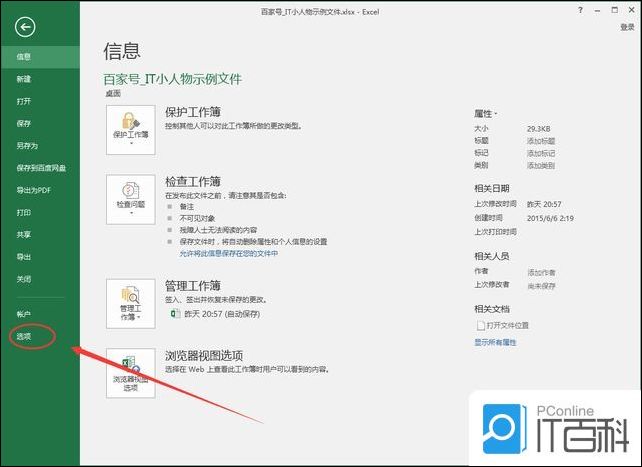The width and height of the screenshot is (642, 467).
Task: Click the 登录 (Sign in) link
Action: tap(627, 27)
